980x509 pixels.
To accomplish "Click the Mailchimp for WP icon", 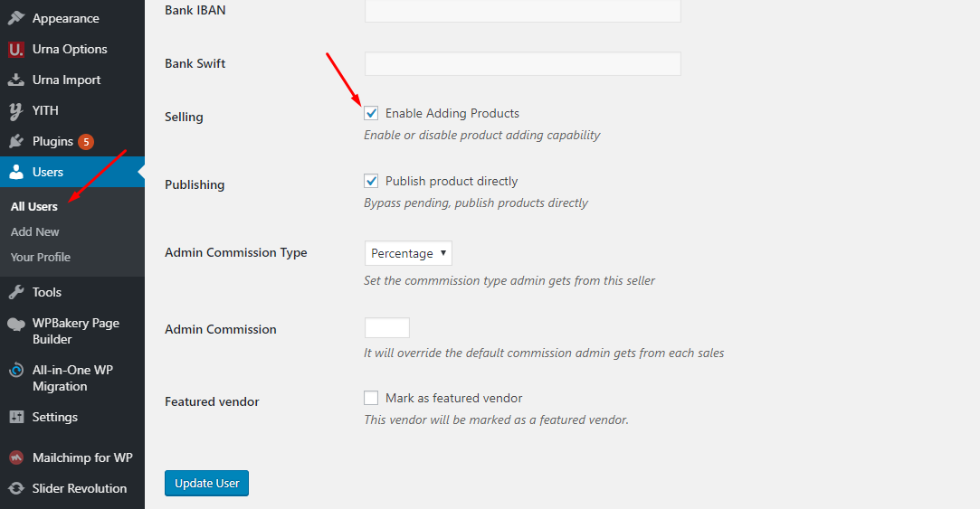I will pyautogui.click(x=16, y=457).
